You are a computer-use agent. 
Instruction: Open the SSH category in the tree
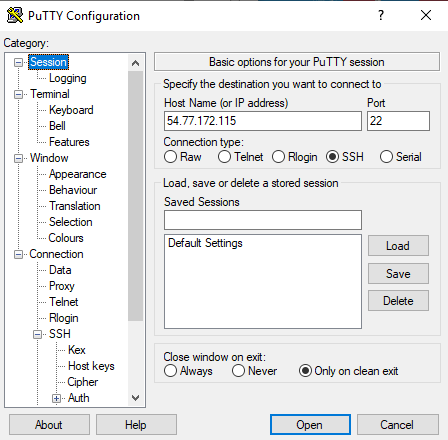click(x=60, y=334)
